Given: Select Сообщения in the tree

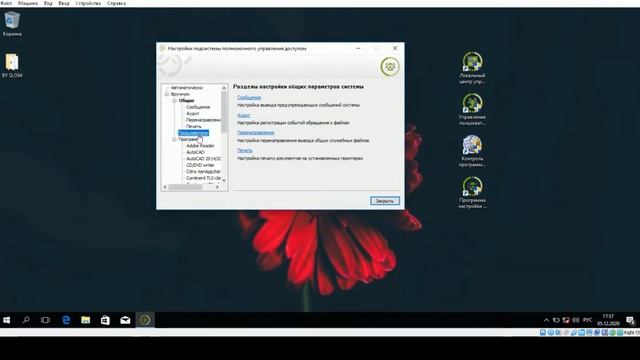Looking at the screenshot, I should tap(198, 107).
